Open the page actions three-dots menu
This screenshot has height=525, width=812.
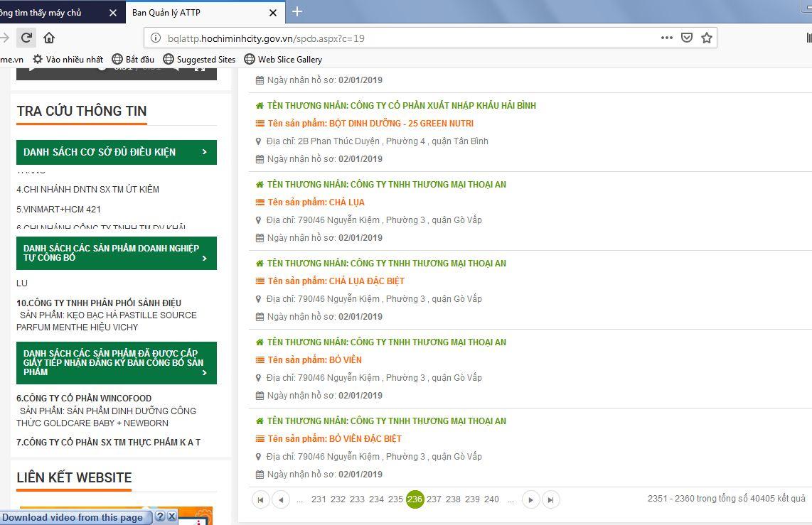coord(666,38)
